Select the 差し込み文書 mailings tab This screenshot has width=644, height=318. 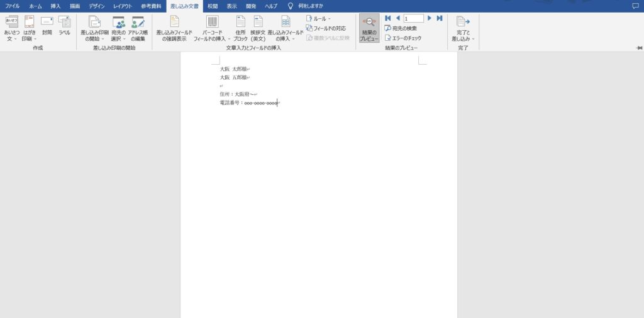[x=184, y=6]
